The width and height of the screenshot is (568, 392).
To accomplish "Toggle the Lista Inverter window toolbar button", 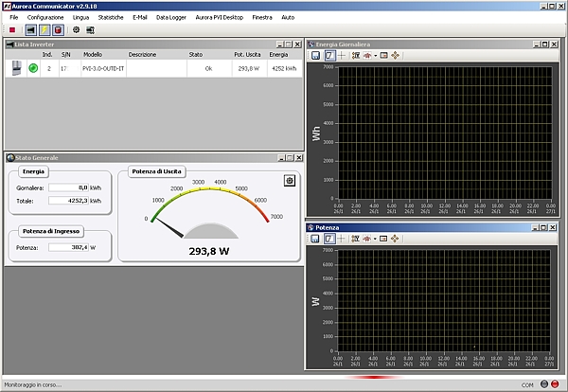I will 31,29.
